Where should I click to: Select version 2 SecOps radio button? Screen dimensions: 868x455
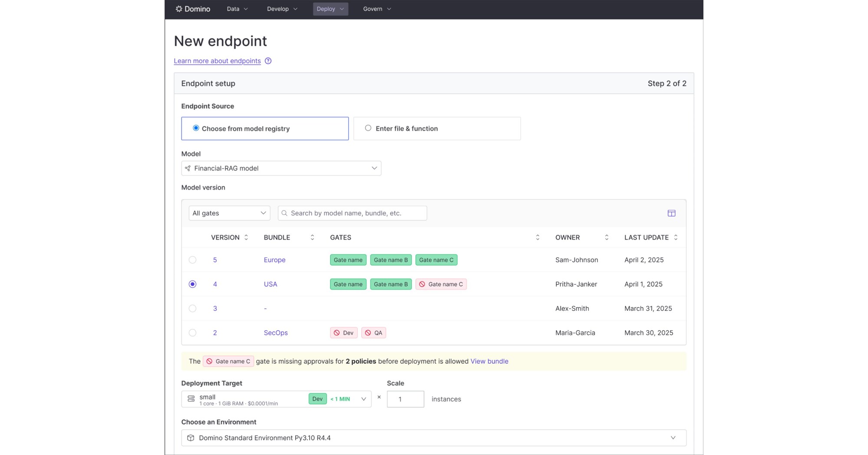coord(192,333)
